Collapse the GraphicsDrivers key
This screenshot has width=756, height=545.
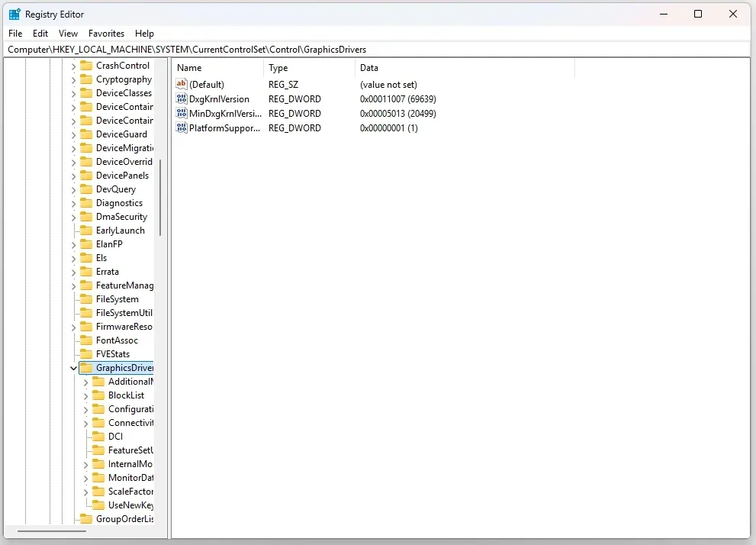click(x=73, y=368)
